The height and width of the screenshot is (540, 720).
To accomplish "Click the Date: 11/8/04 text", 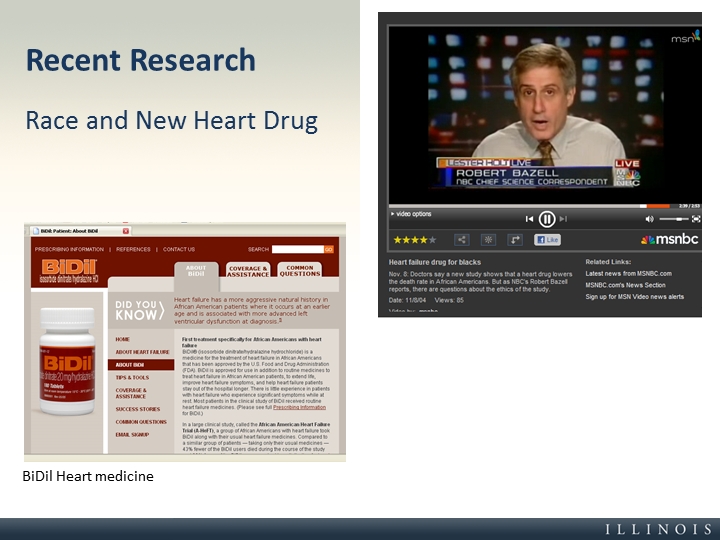I will [407, 300].
